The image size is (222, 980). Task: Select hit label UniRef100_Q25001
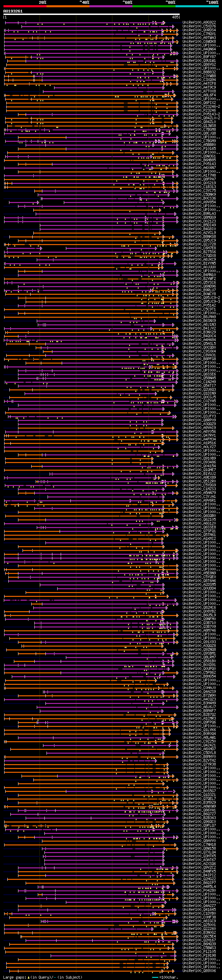coord(199,925)
